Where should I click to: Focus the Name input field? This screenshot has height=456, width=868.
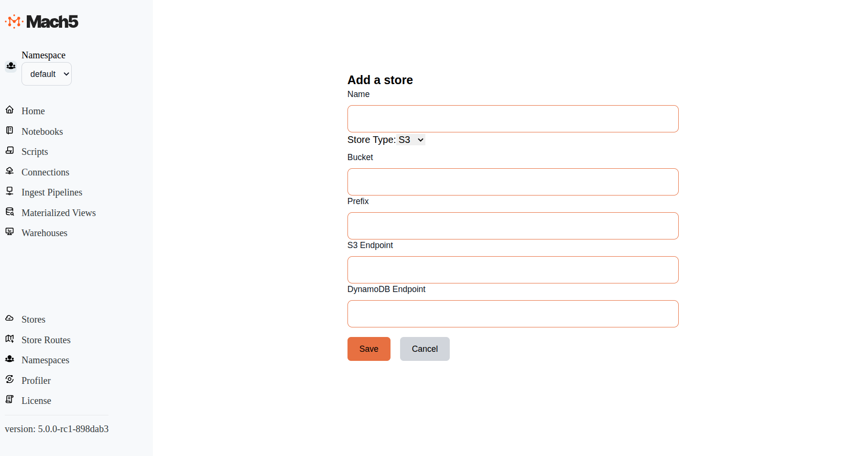tap(513, 119)
